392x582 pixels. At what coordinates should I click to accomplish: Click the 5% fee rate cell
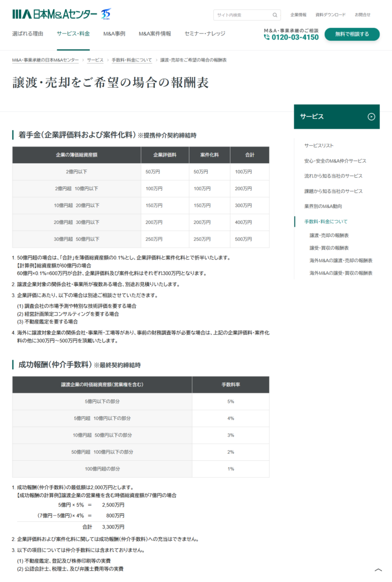230,402
